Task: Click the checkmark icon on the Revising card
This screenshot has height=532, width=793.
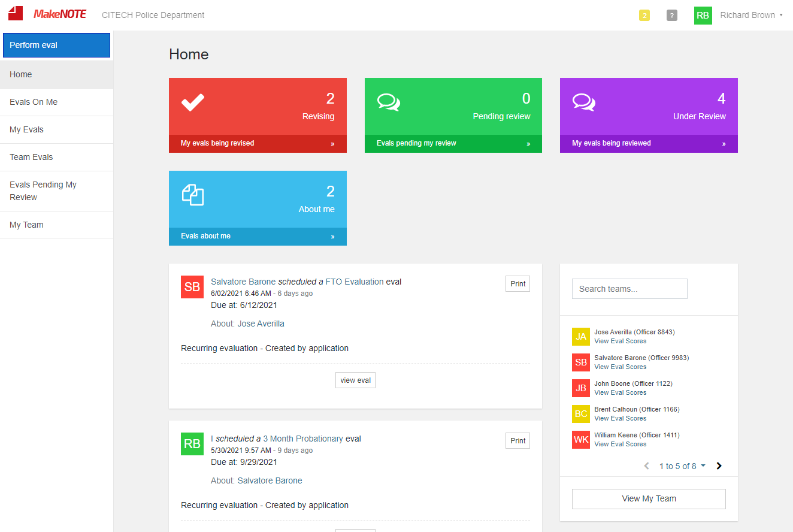Action: point(193,102)
